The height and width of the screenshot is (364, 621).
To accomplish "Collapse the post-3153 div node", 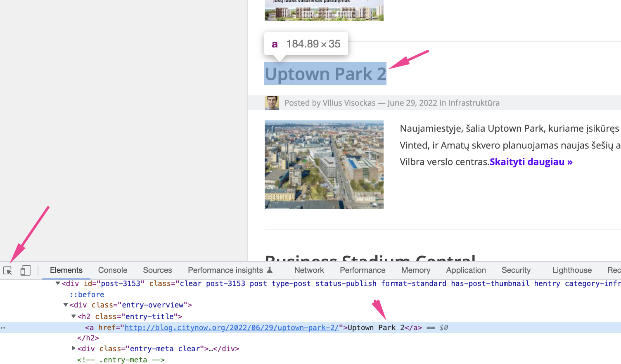I will tap(58, 284).
